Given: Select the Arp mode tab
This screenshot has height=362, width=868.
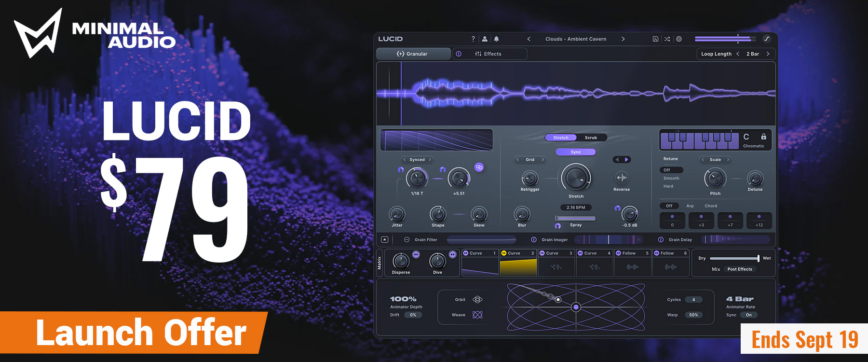Looking at the screenshot, I should (690, 206).
